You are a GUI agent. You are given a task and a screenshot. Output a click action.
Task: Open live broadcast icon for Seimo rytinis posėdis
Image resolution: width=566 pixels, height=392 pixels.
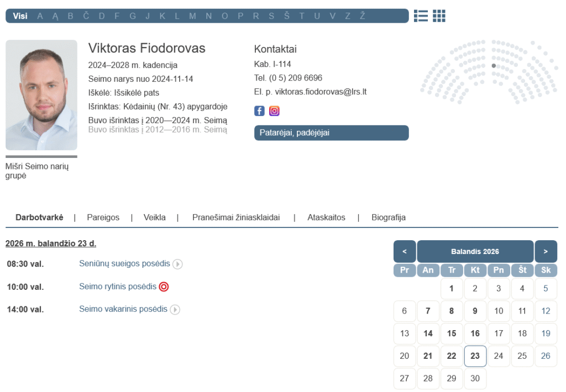tap(164, 287)
